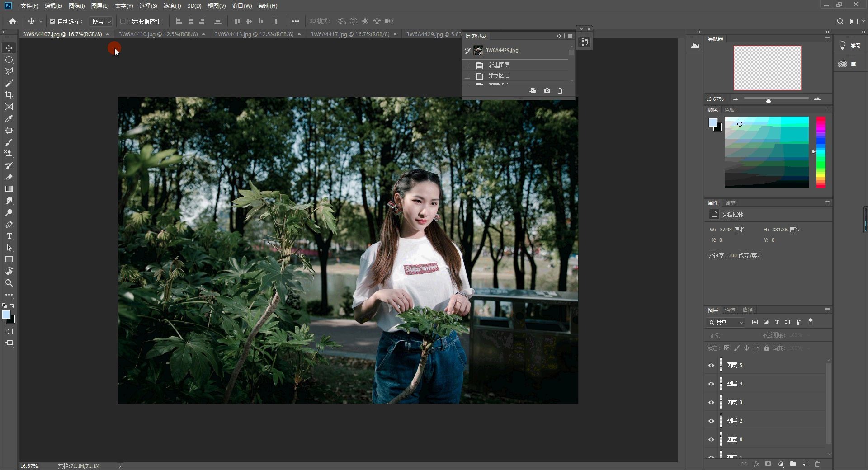
Task: Select the Horizontal Type tool
Action: [x=9, y=236]
